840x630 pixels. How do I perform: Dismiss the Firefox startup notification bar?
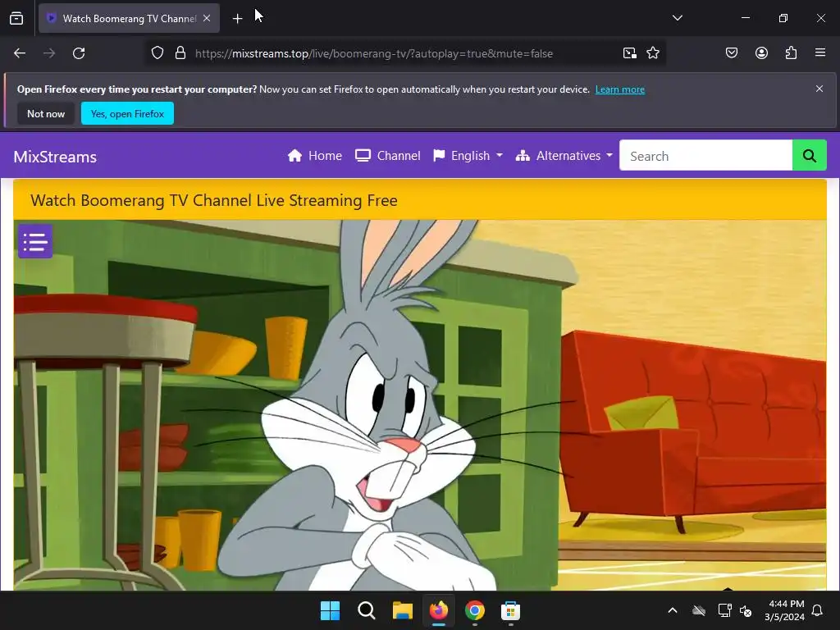coord(819,89)
